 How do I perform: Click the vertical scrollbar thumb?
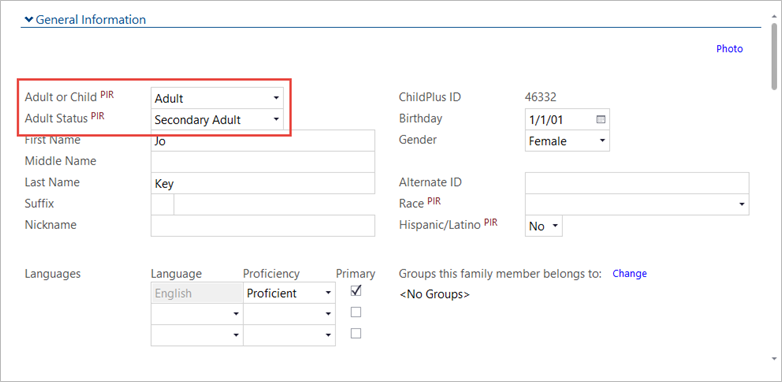pyautogui.click(x=774, y=55)
